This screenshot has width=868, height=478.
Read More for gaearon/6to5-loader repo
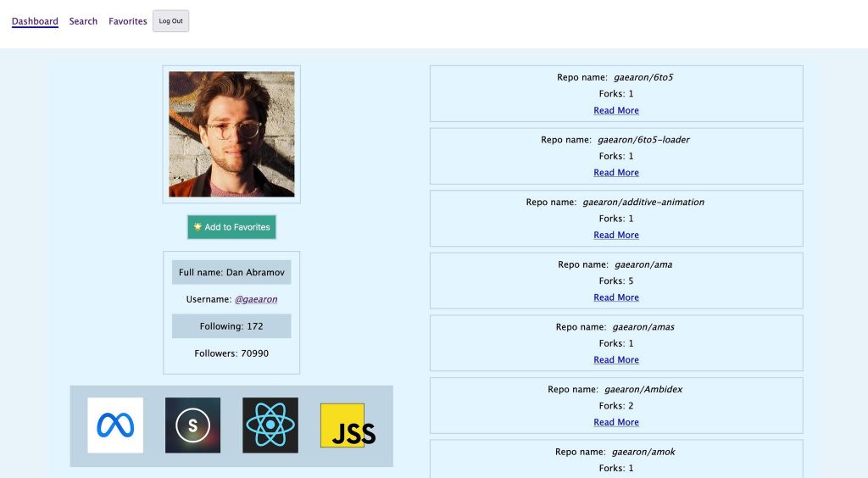[x=616, y=173]
